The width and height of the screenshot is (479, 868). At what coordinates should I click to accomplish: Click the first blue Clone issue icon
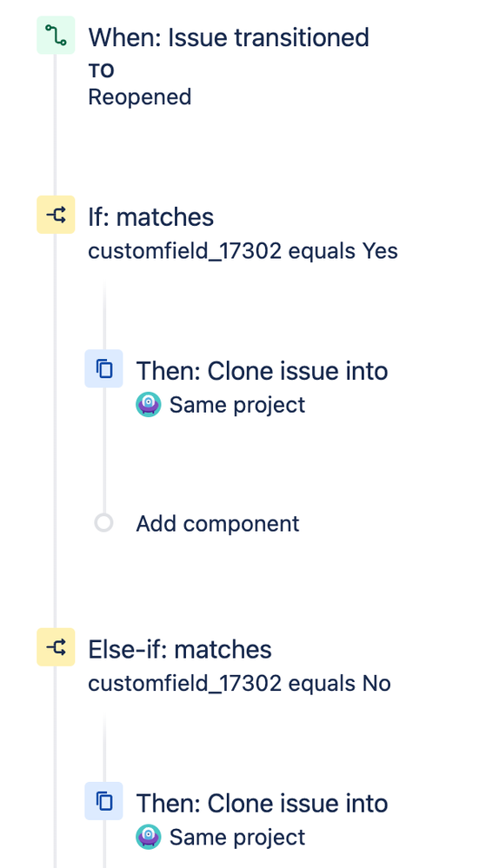click(103, 368)
